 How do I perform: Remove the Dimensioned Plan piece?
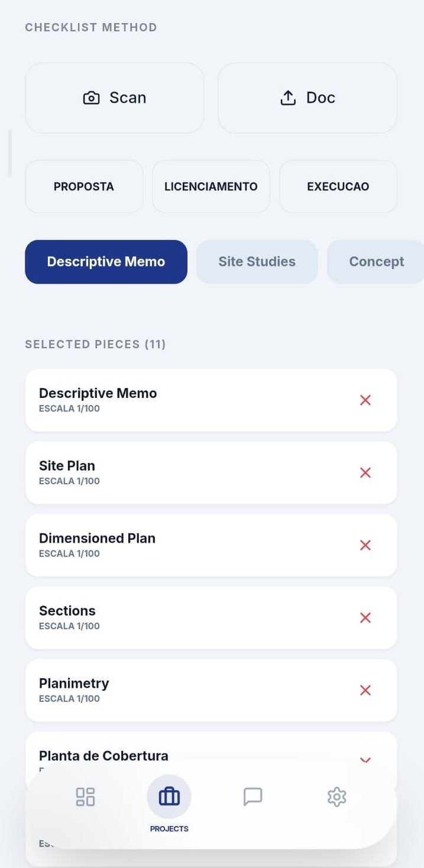(365, 545)
